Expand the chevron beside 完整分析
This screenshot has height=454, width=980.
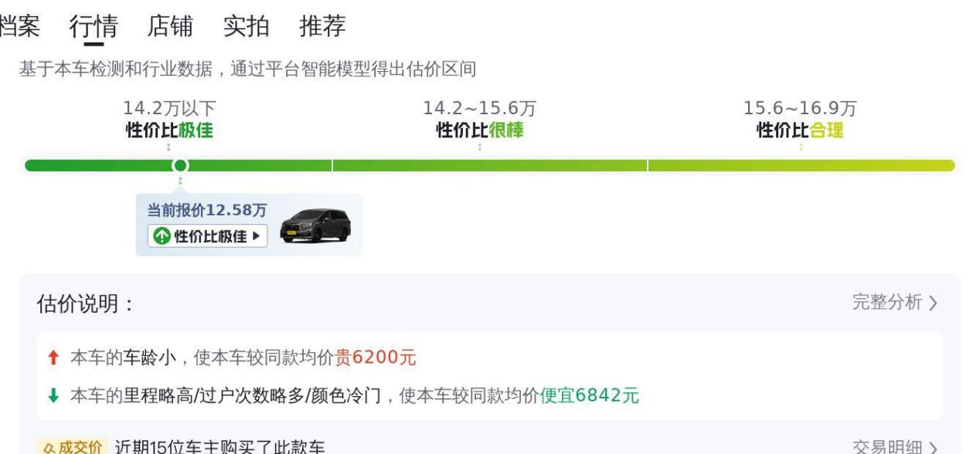(x=933, y=303)
